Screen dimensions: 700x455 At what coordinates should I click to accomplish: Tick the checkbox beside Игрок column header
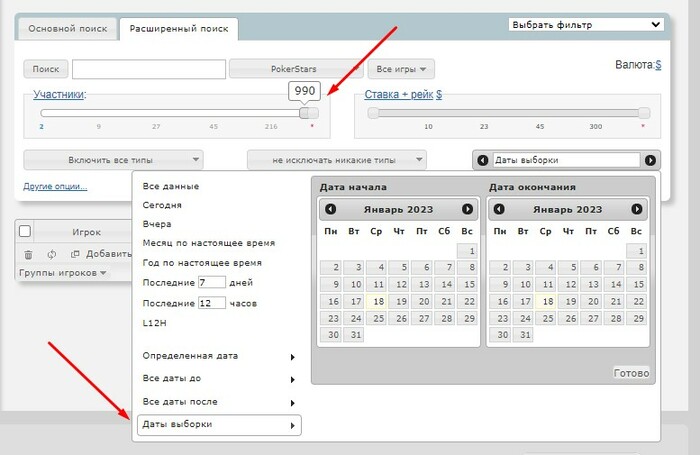pyautogui.click(x=25, y=231)
